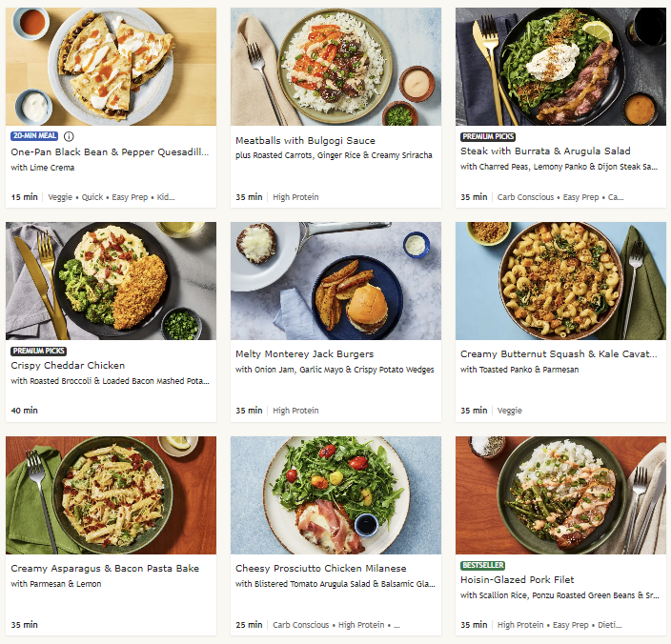
Task: Click the Steak with Burrata & Arugula Salad title
Action: coord(545,151)
